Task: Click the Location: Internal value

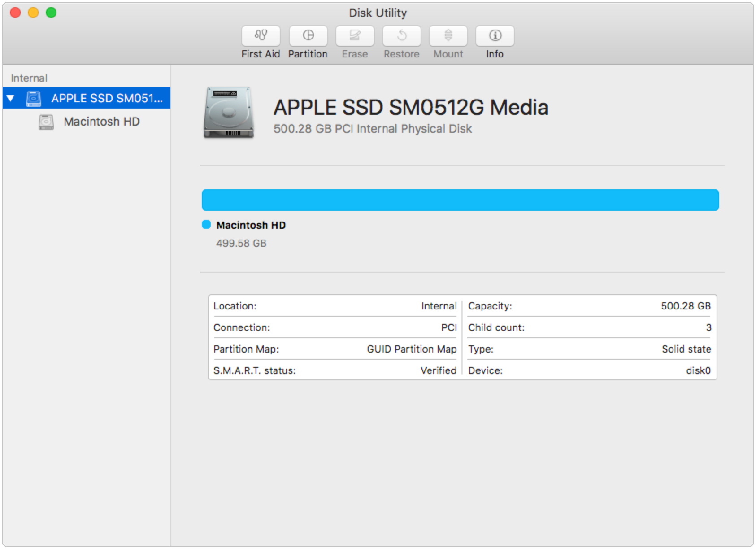Action: click(x=439, y=306)
